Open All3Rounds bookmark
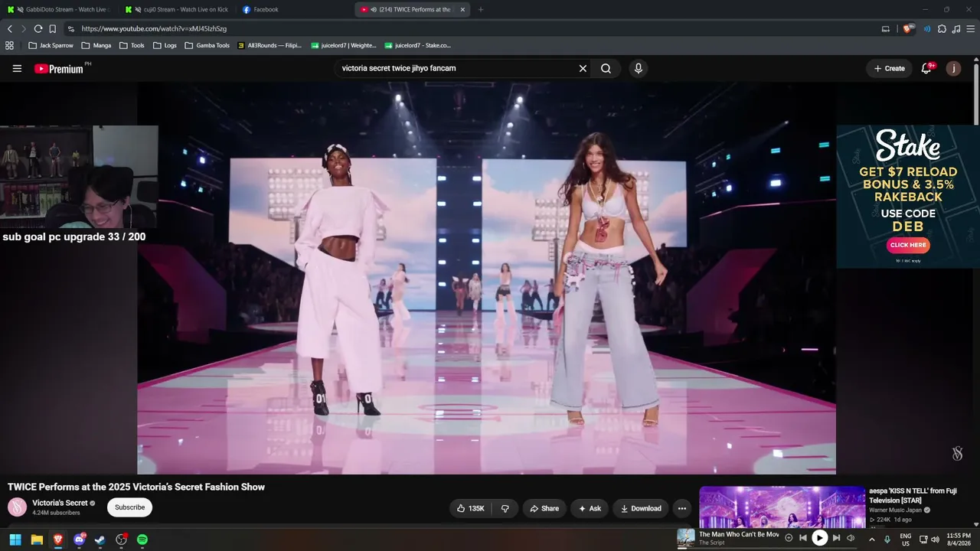This screenshot has height=551, width=980. pos(269,46)
